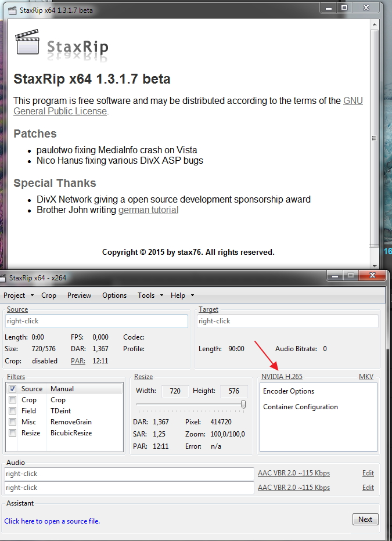
Task: Expand the Project menu dropdown arrow
Action: [x=32, y=295]
